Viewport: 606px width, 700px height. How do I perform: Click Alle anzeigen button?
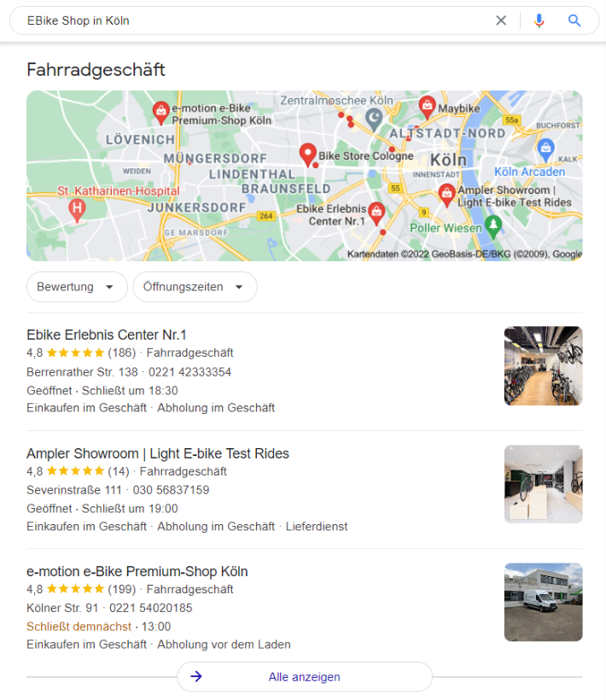coord(305,677)
